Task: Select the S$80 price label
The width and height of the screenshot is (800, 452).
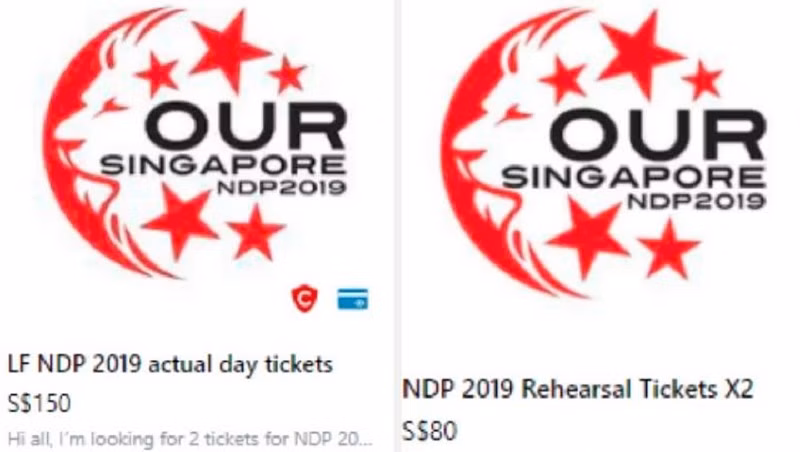Action: point(430,431)
